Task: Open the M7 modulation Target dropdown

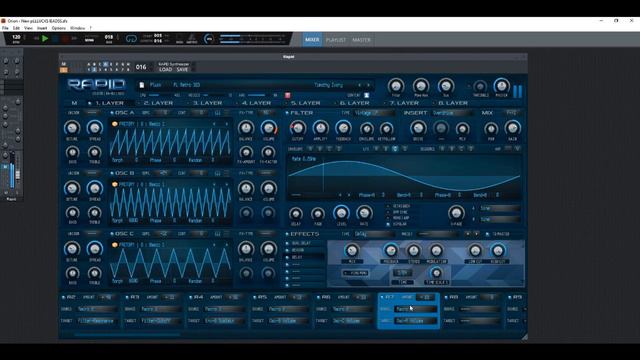Action: 416,321
